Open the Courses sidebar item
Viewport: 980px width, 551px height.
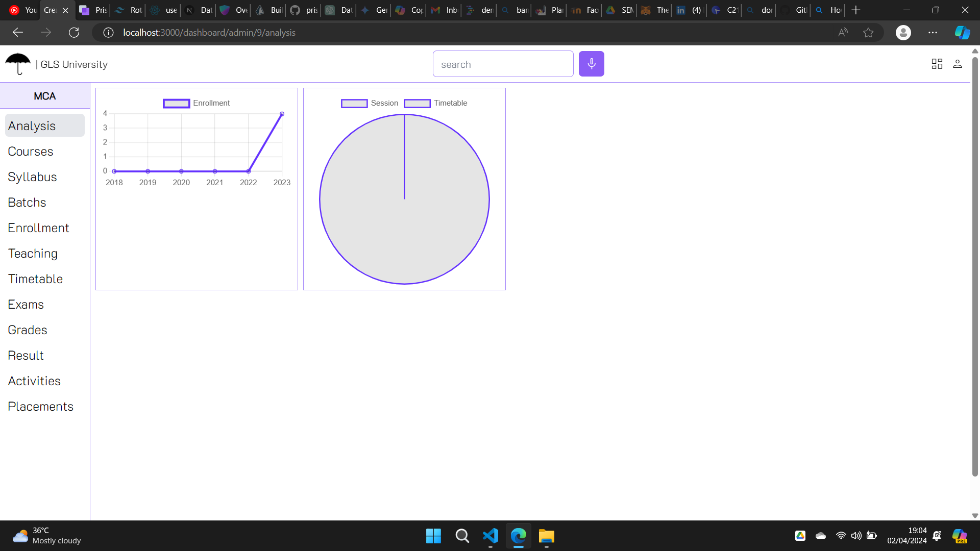point(31,152)
